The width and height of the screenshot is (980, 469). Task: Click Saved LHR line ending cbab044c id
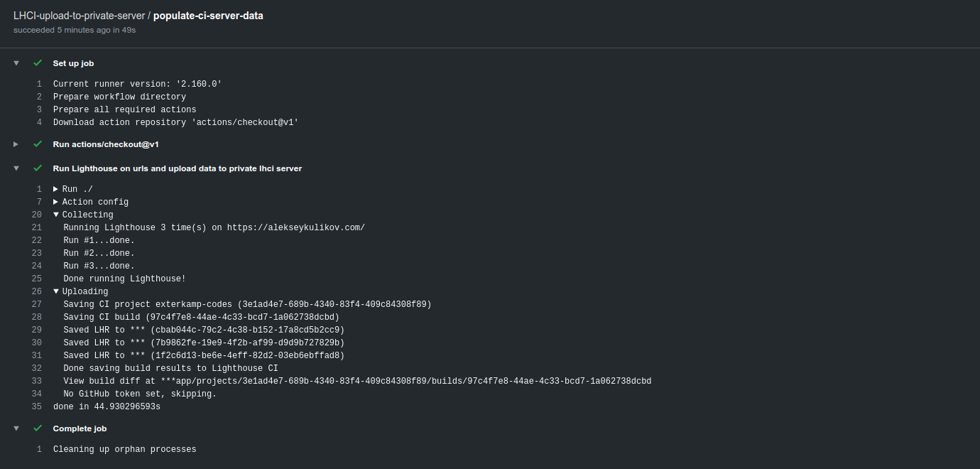pos(204,330)
